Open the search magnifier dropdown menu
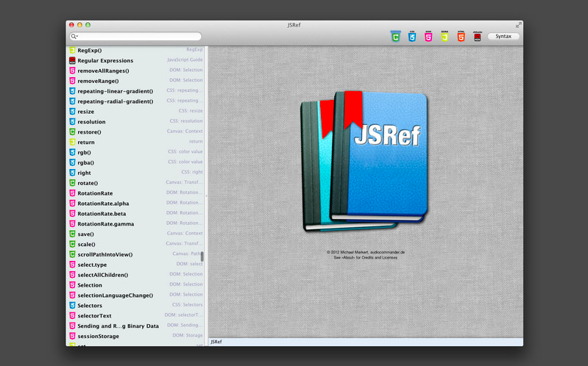 [x=74, y=37]
